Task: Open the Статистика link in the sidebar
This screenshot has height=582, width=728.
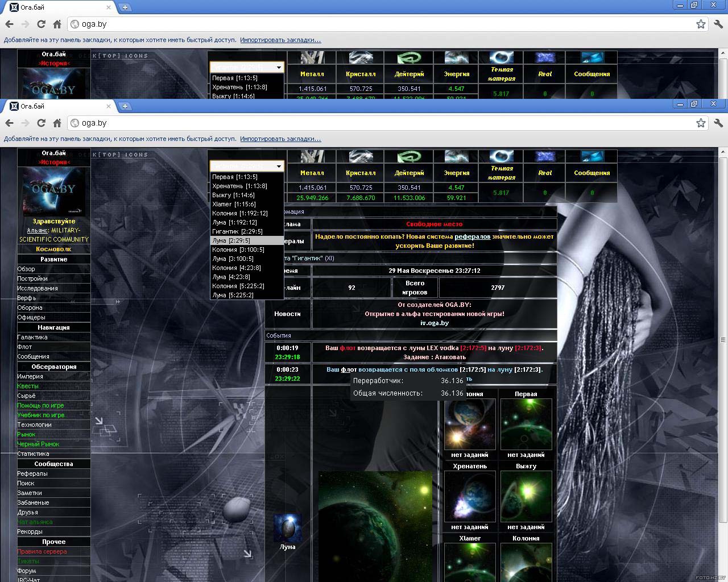Action: tap(33, 454)
